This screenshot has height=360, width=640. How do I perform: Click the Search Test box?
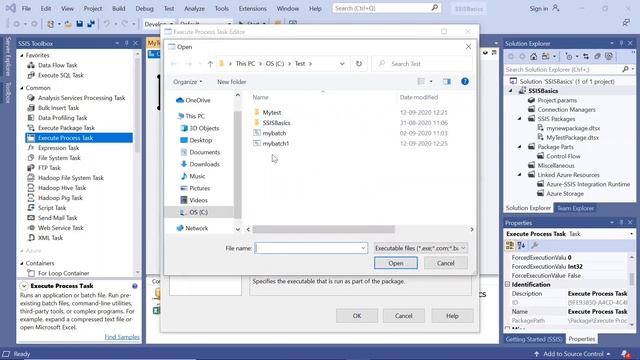click(422, 64)
